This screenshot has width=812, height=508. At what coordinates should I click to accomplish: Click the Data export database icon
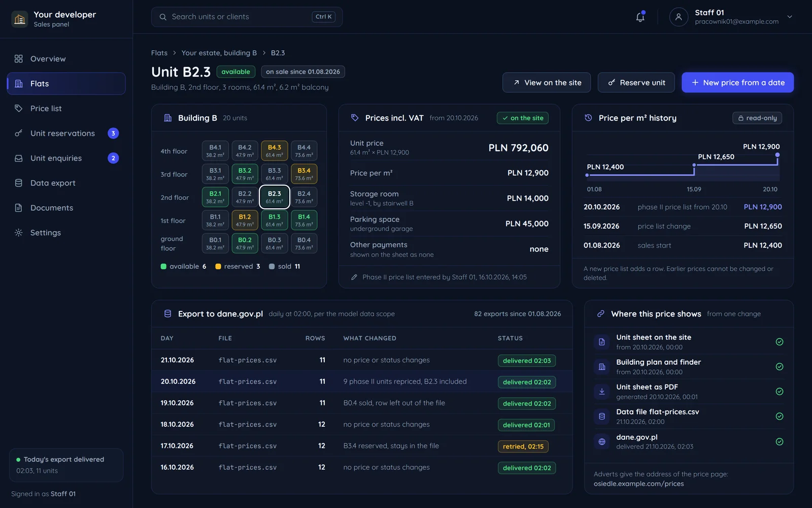19,183
